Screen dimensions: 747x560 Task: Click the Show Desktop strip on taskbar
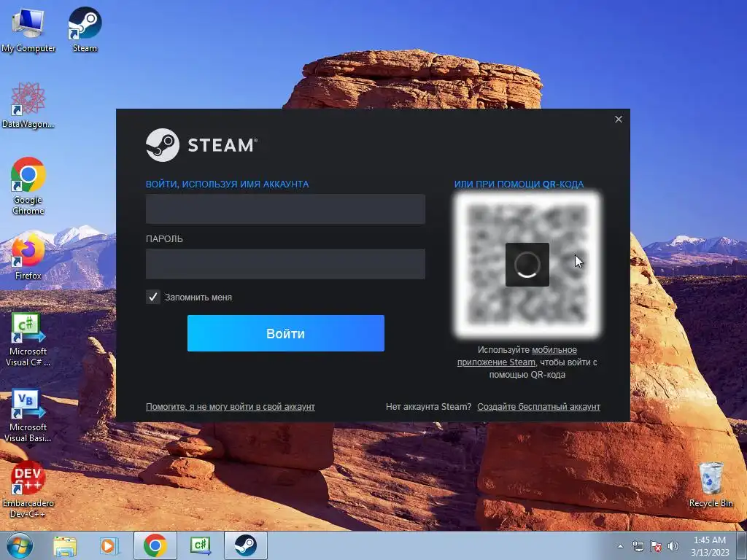coord(742,545)
